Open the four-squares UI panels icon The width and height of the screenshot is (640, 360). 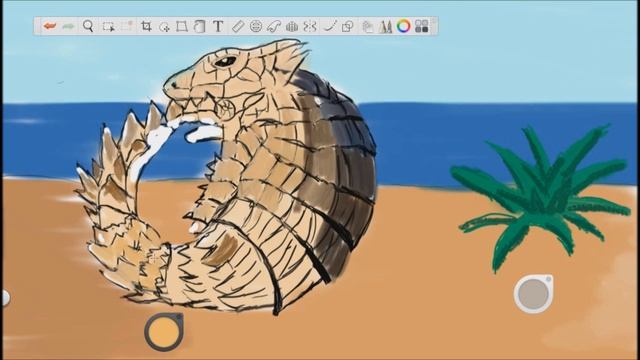click(x=422, y=26)
